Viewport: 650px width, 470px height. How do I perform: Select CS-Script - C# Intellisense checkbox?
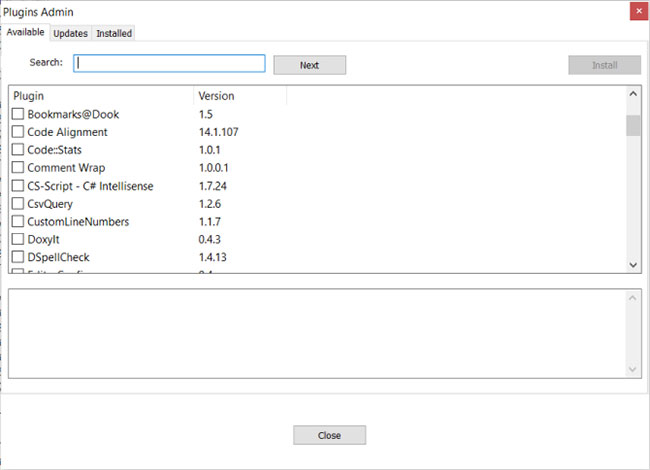18,186
